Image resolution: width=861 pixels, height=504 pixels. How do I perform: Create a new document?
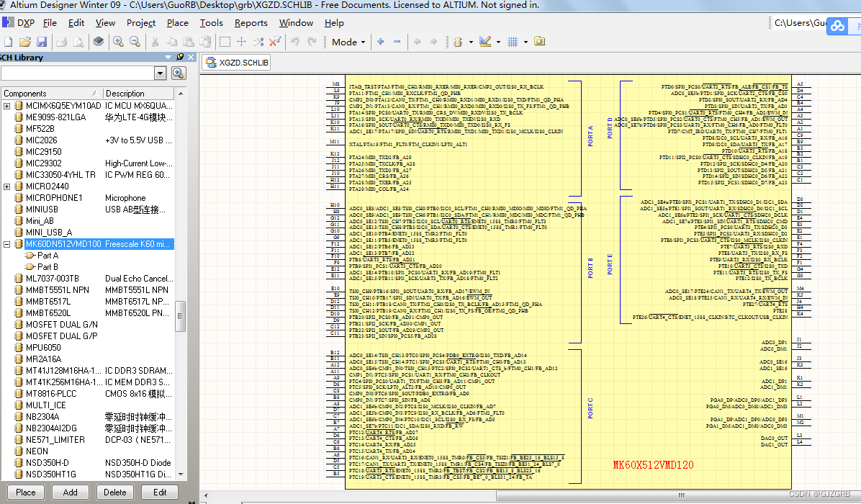(8, 42)
